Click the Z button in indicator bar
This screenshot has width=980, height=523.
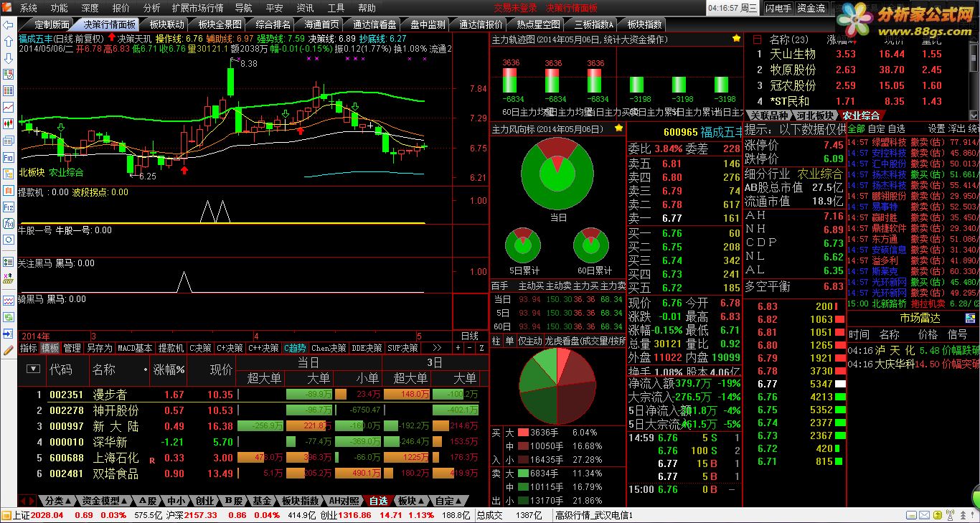coord(481,348)
